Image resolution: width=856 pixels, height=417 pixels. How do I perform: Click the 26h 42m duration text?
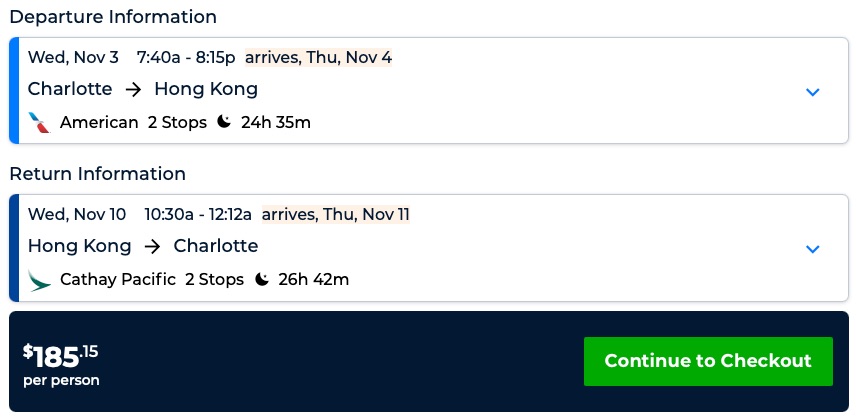[314, 280]
